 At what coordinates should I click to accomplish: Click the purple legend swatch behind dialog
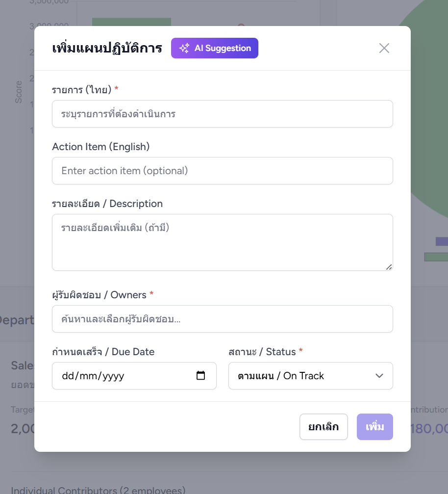[442, 241]
